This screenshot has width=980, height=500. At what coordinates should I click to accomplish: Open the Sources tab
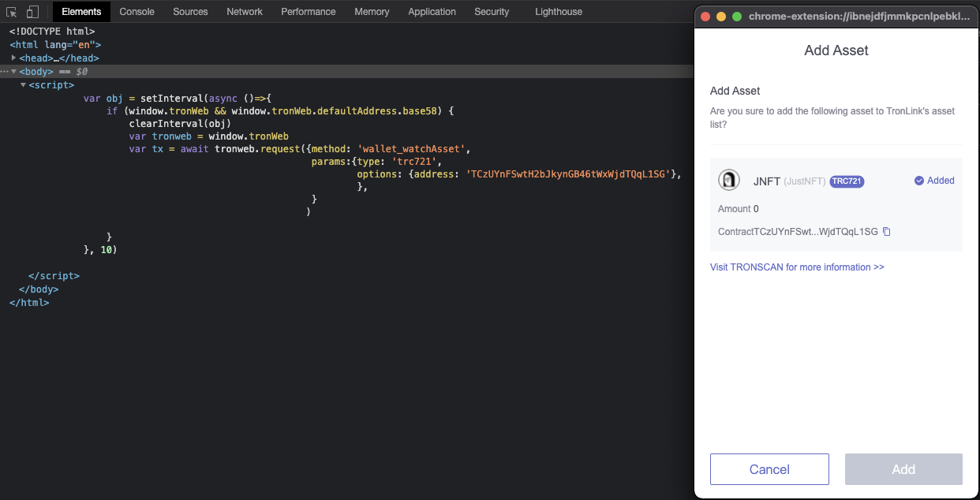pyautogui.click(x=190, y=12)
